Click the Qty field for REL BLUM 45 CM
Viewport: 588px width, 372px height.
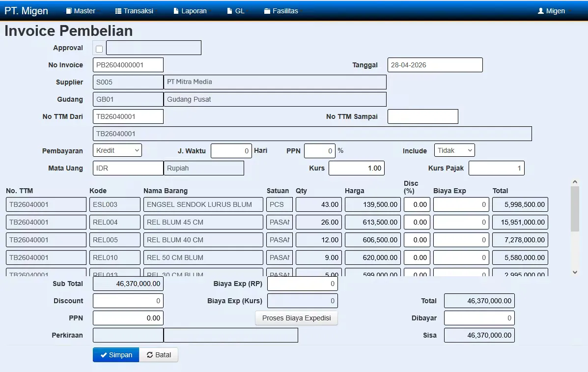tap(319, 222)
